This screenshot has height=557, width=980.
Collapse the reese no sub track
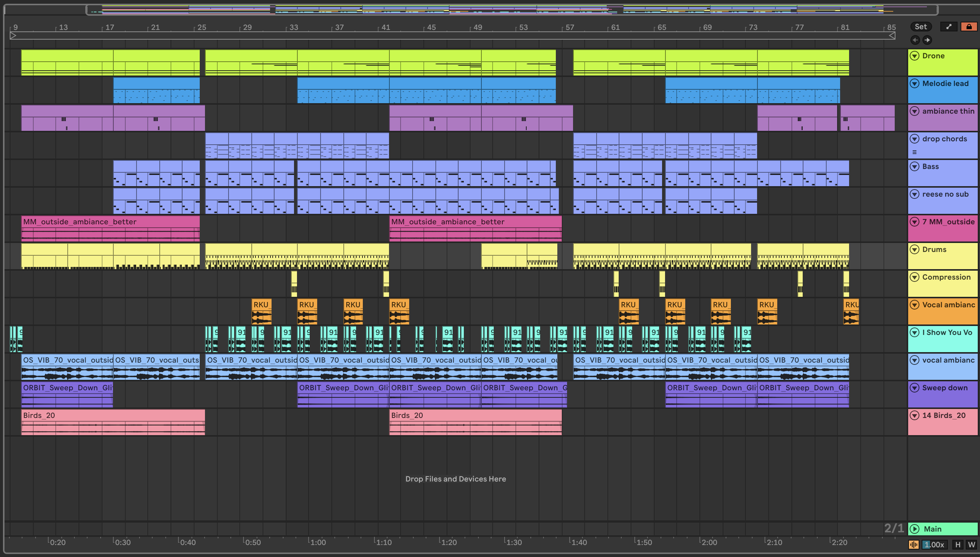(915, 194)
